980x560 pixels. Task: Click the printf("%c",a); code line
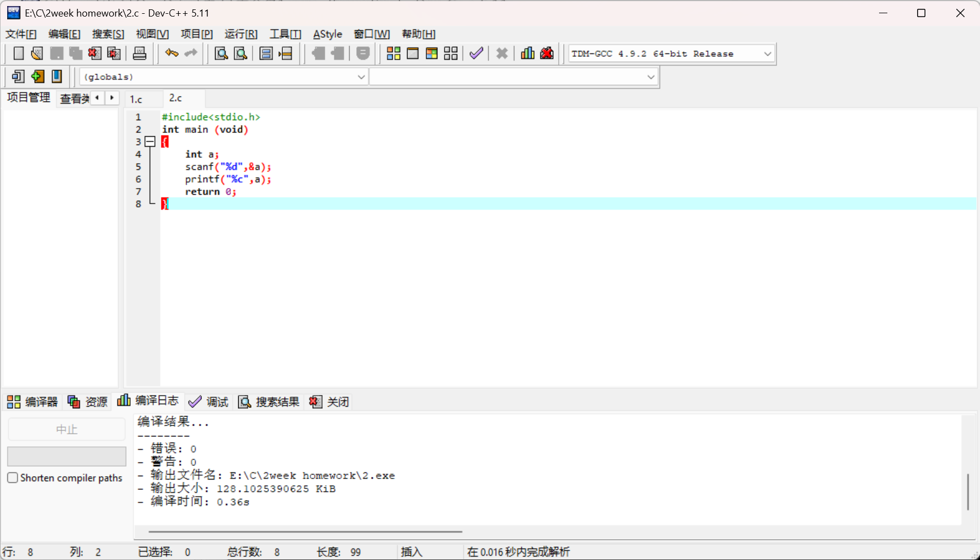click(x=228, y=179)
